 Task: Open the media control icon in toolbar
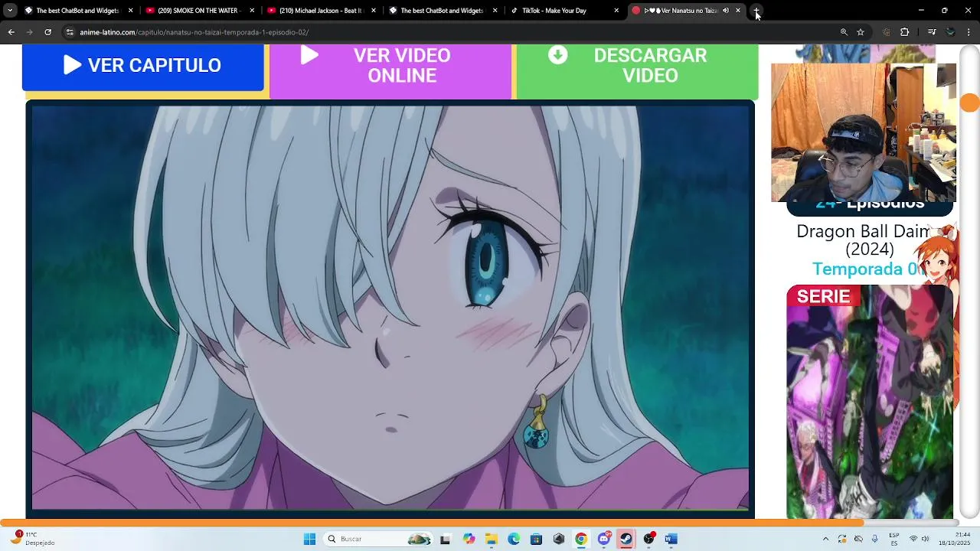[932, 32]
